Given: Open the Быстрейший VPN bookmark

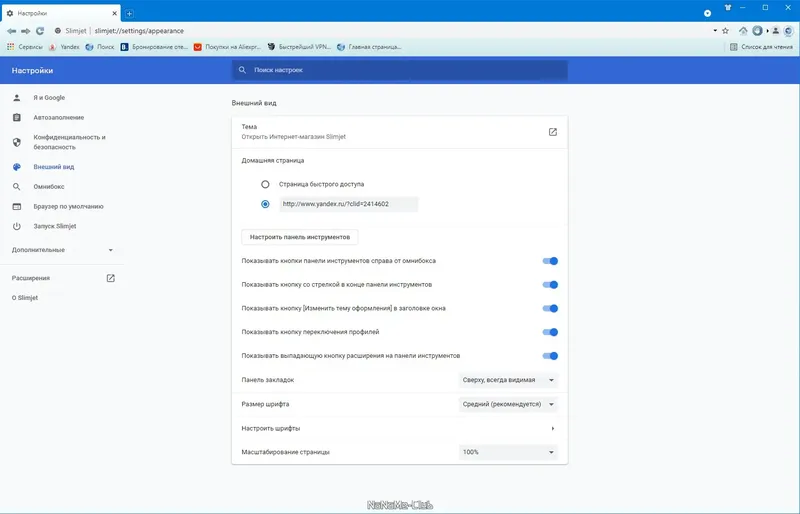Looking at the screenshot, I should 299,47.
